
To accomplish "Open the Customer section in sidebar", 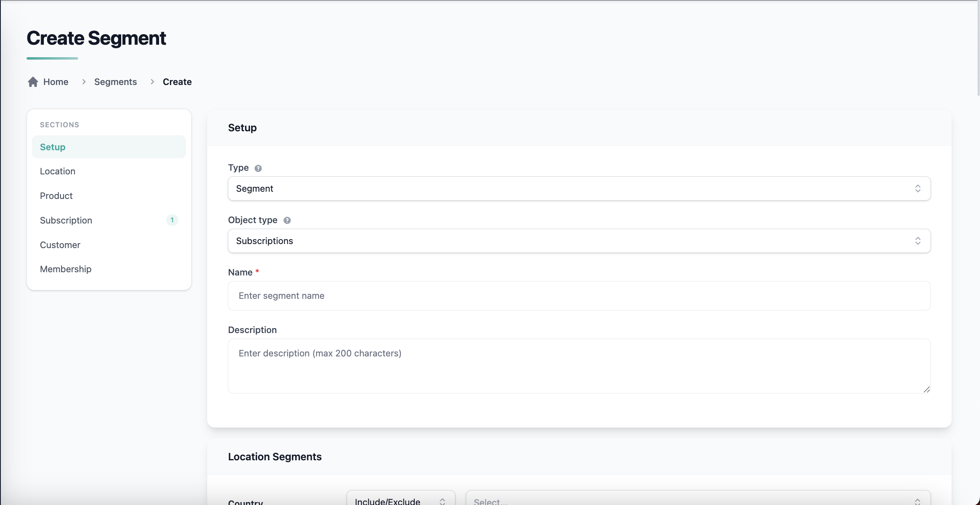I will (60, 245).
